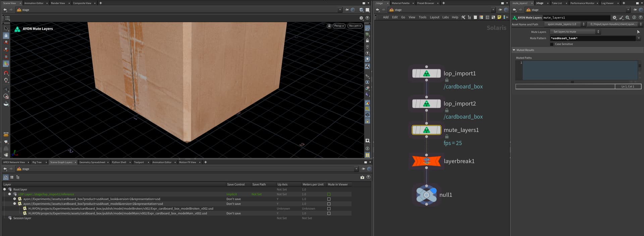Open the Persp viewport dropdown
Screen dimensions: 644x236
[x=339, y=26]
